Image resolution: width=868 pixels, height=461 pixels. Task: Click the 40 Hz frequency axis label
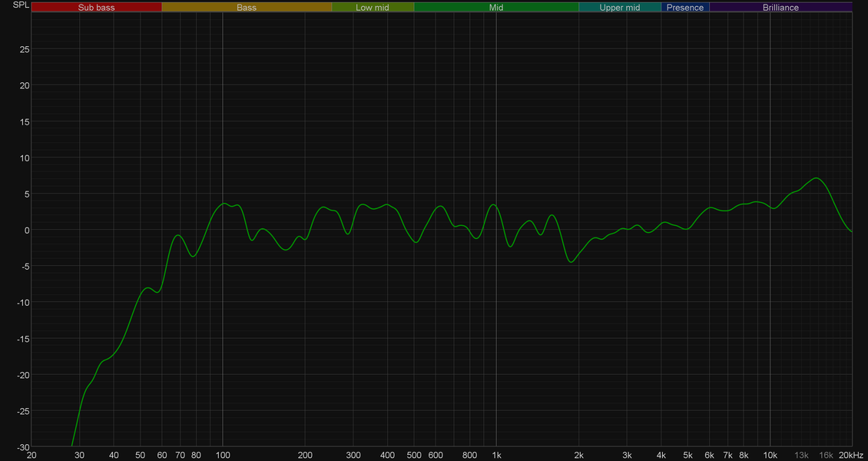(114, 456)
